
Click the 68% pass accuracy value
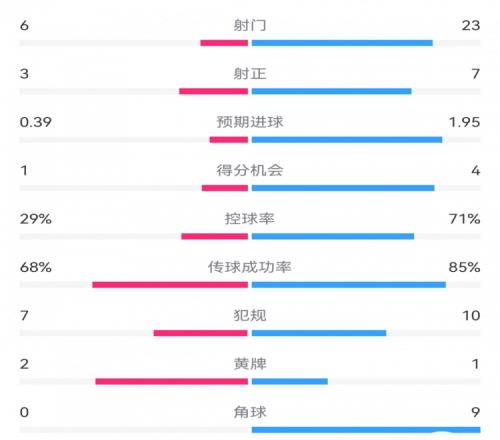[x=36, y=267]
